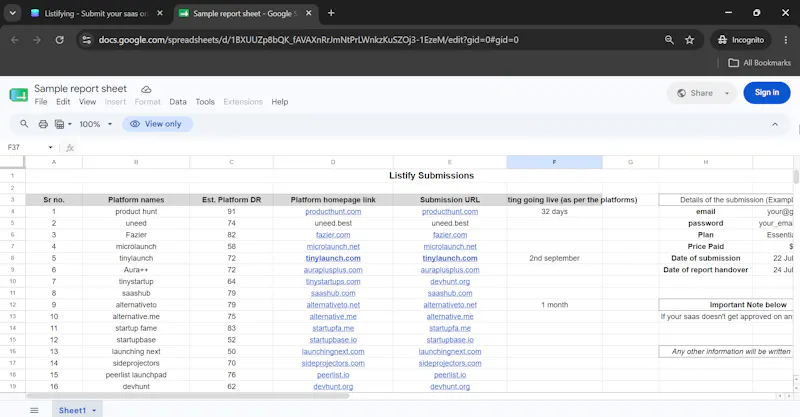Go back with the browser arrow

[x=15, y=40]
